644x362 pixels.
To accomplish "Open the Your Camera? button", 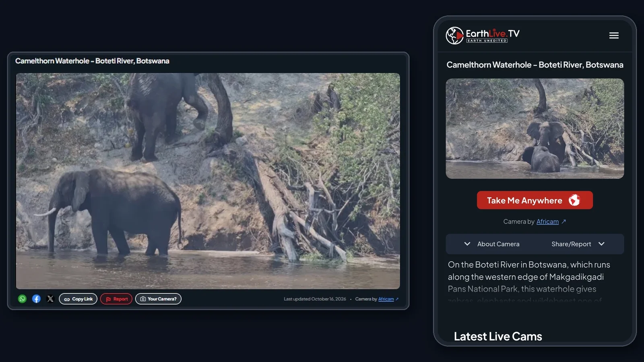I will coord(158,299).
